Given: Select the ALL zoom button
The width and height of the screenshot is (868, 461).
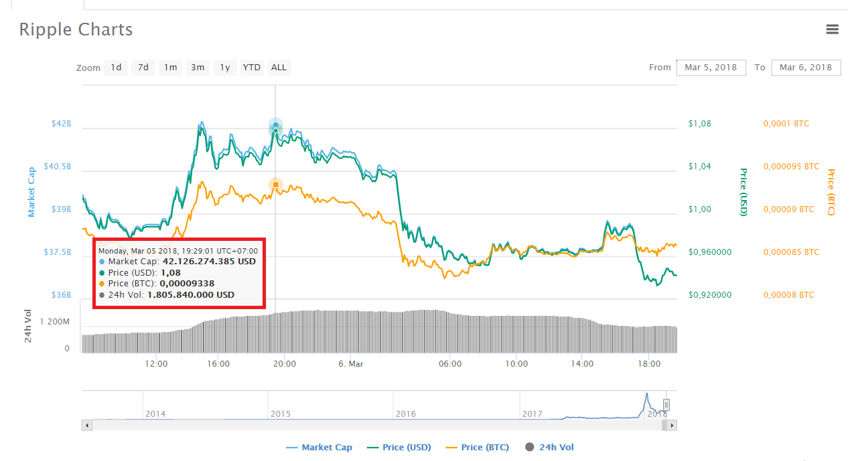Looking at the screenshot, I should tap(279, 67).
